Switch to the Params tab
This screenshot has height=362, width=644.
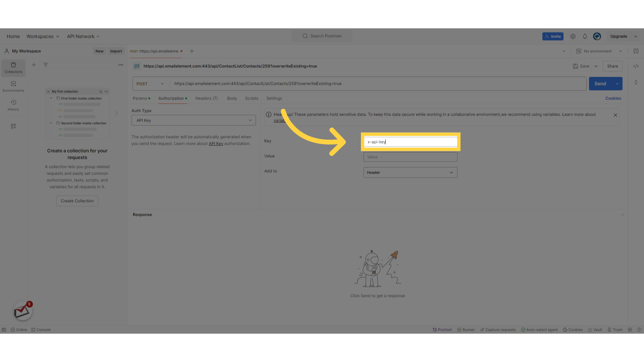pos(142,99)
